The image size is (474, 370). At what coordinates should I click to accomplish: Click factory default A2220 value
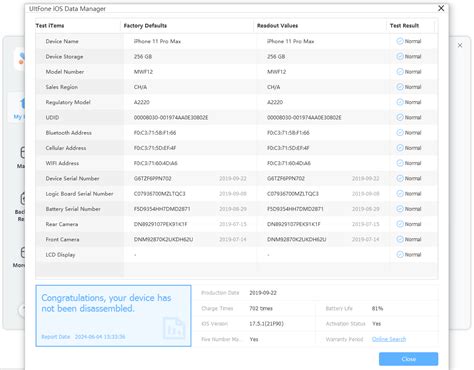pos(142,102)
